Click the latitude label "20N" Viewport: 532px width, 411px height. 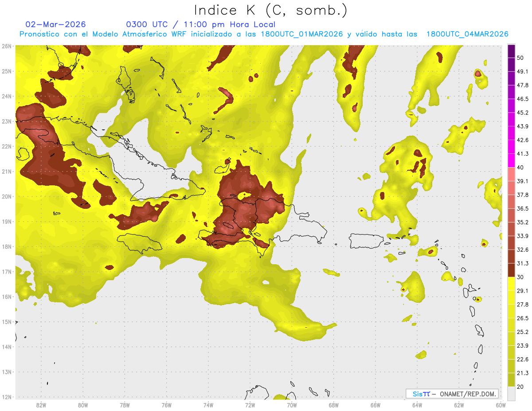tap(6, 196)
